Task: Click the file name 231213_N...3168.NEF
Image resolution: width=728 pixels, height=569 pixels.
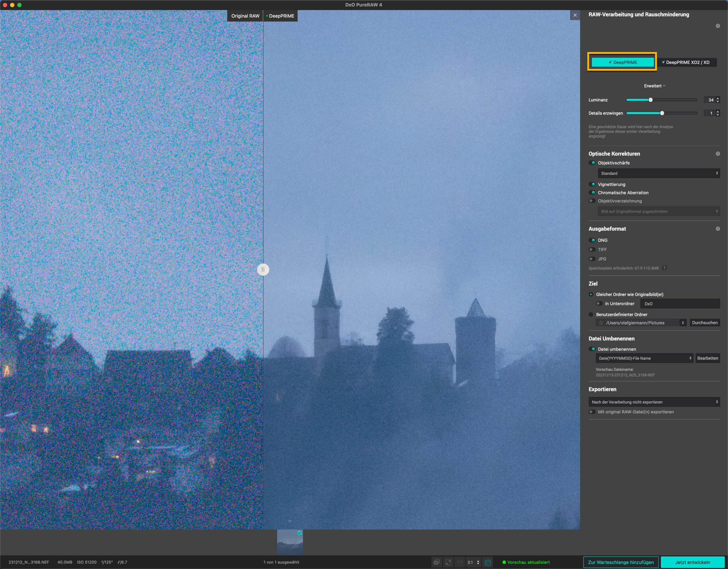Action: click(29, 562)
